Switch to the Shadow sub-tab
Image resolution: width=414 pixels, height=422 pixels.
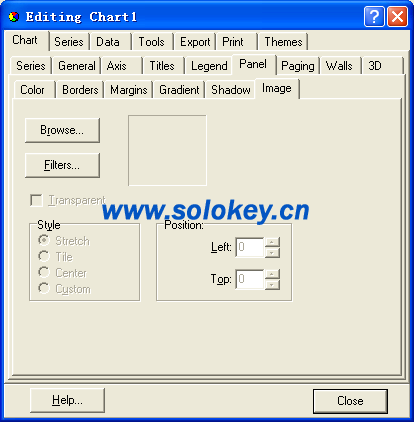(231, 90)
